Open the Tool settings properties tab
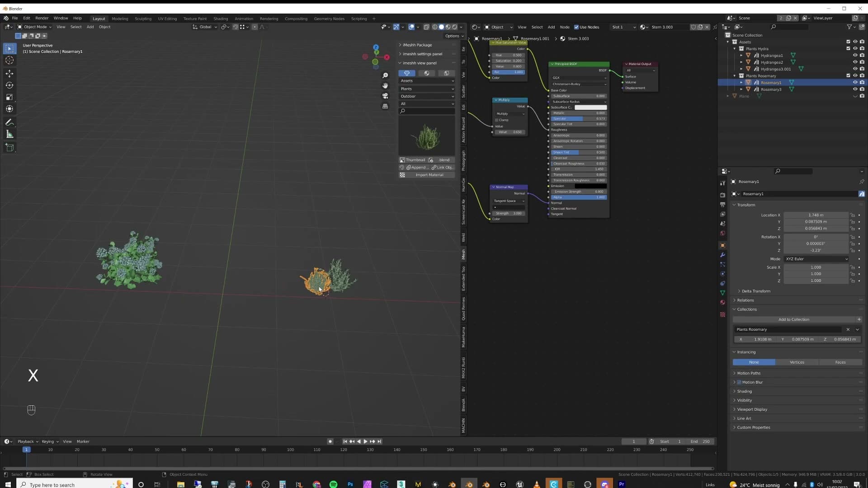 [x=722, y=183]
